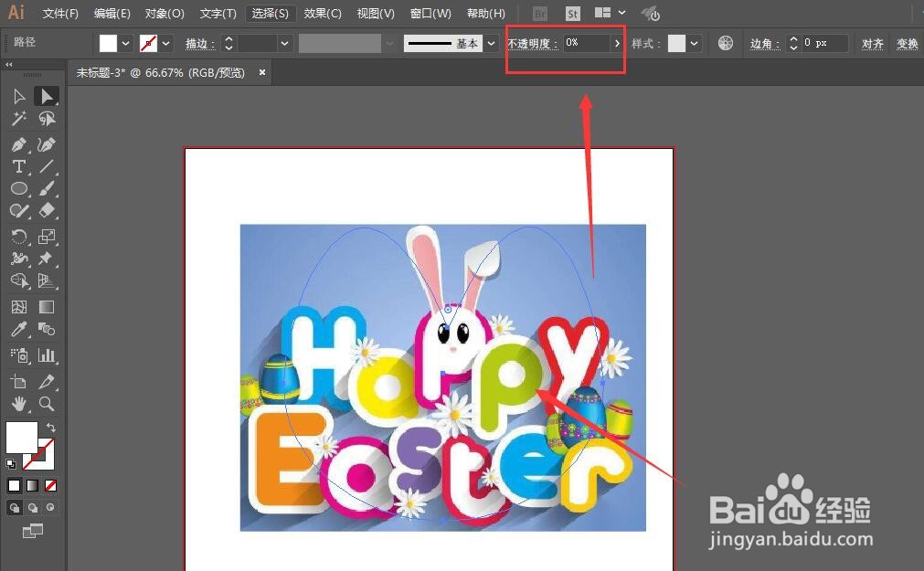Select the Type tool
This screenshot has height=571, width=924.
(x=19, y=166)
